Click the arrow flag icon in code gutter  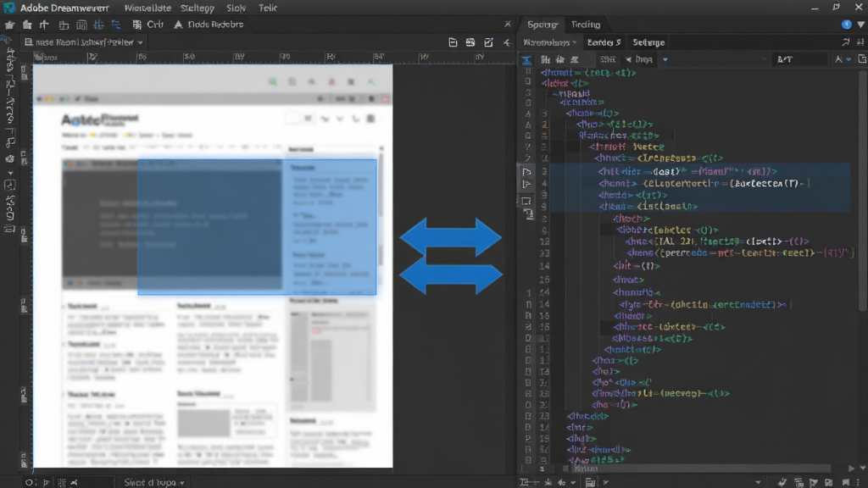[526, 184]
